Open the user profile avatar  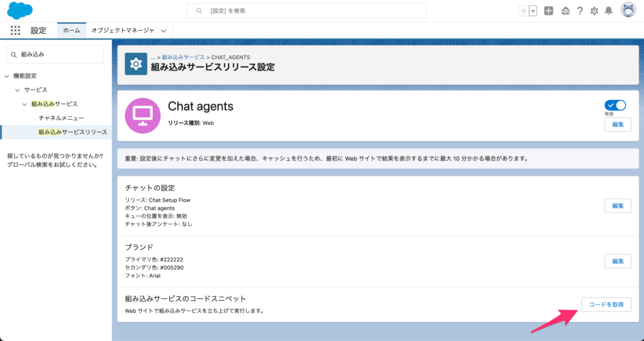[628, 10]
